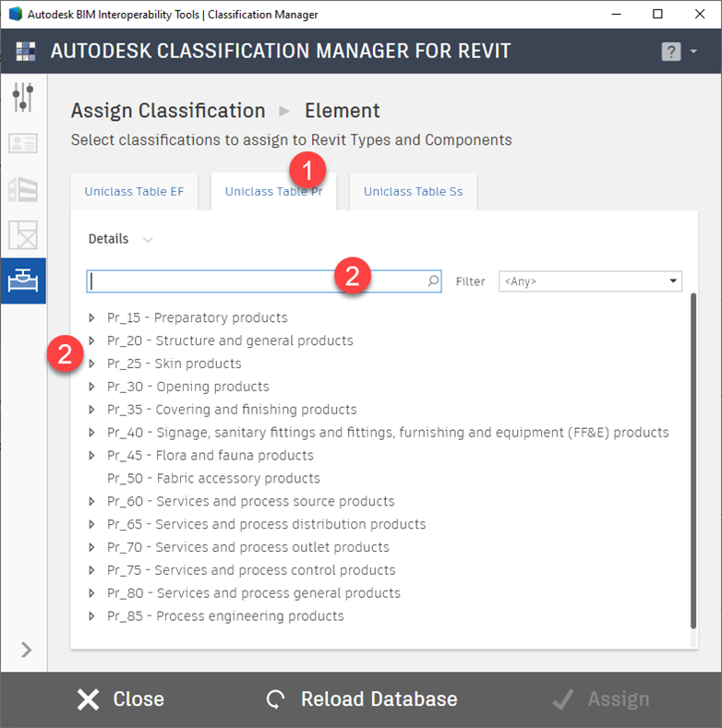Image resolution: width=722 pixels, height=728 pixels.
Task: Expand Pr_65 Services and process distribution node
Action: 91,524
